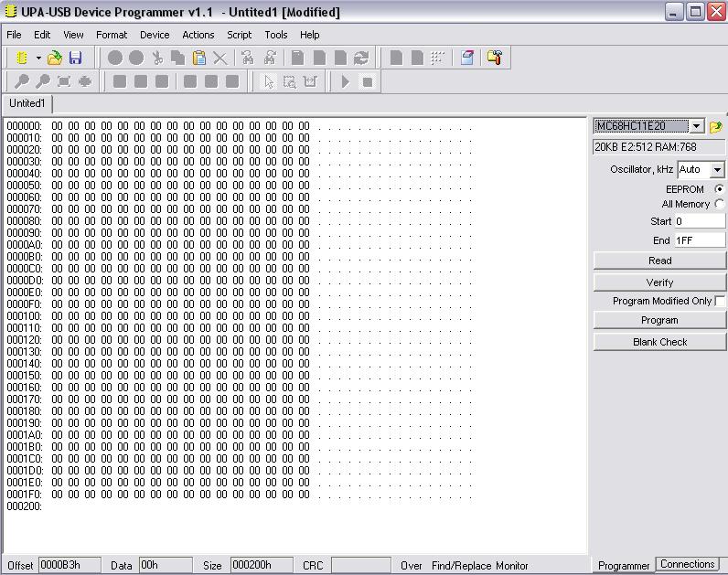Click Find/Replace in the status bar
Screen dimensions: 728x575
pyautogui.click(x=462, y=566)
